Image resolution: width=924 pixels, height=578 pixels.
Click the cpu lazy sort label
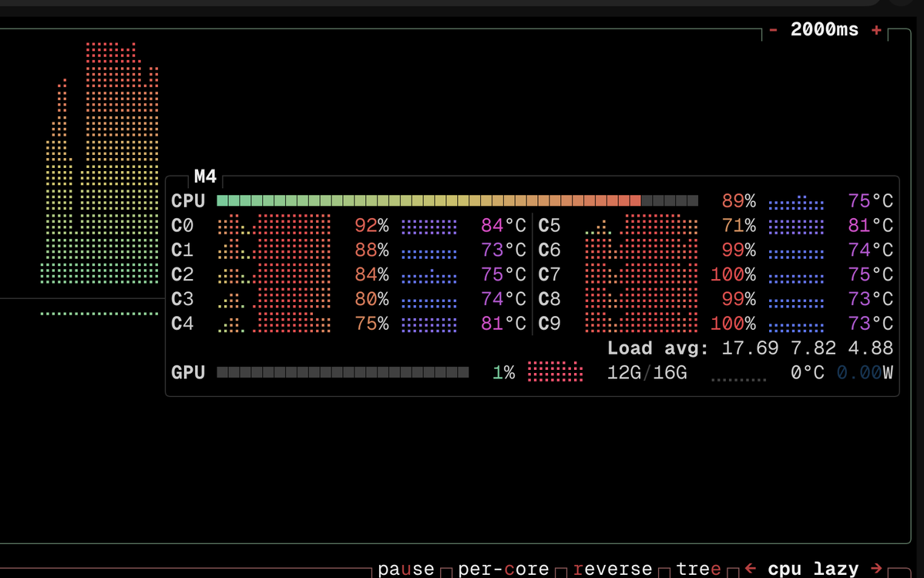click(x=813, y=570)
